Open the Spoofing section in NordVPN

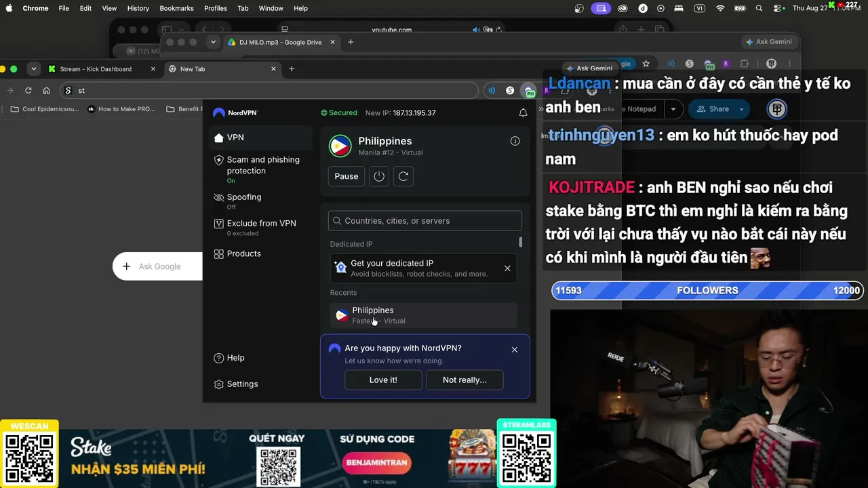click(x=260, y=201)
